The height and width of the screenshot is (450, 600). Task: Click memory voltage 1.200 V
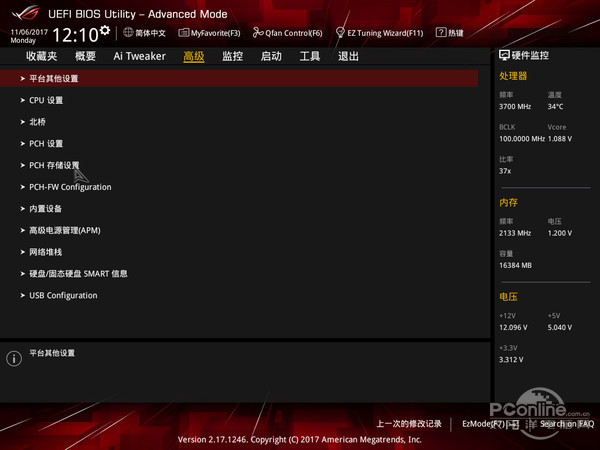pyautogui.click(x=560, y=233)
